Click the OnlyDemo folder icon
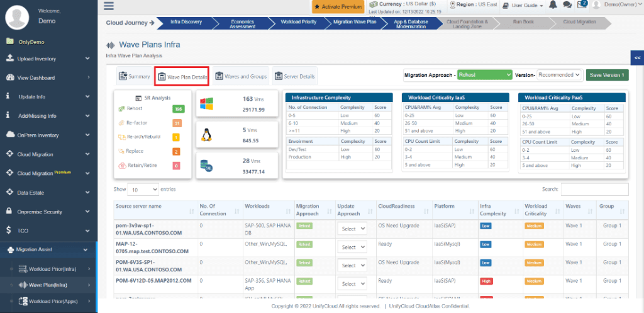The width and height of the screenshot is (644, 313). tap(9, 42)
